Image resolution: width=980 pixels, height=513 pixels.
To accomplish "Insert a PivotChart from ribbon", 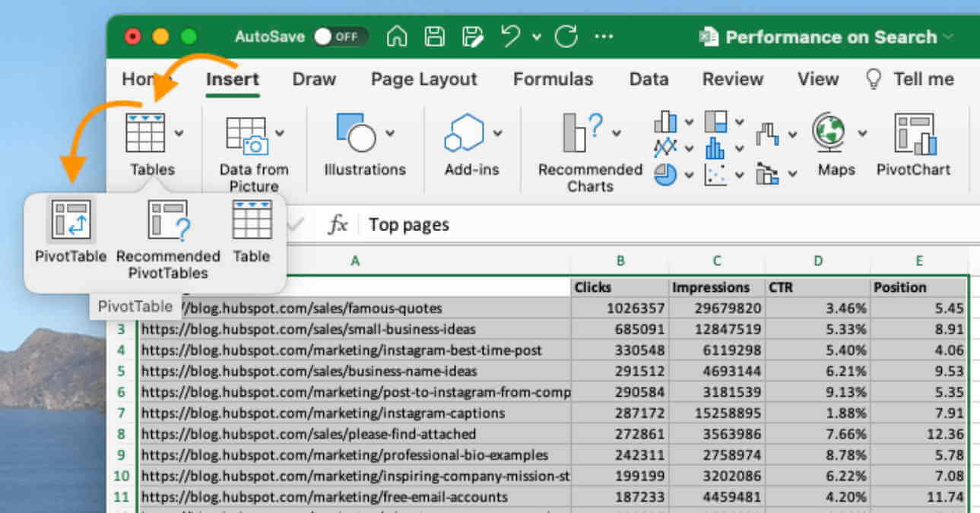I will (x=914, y=135).
